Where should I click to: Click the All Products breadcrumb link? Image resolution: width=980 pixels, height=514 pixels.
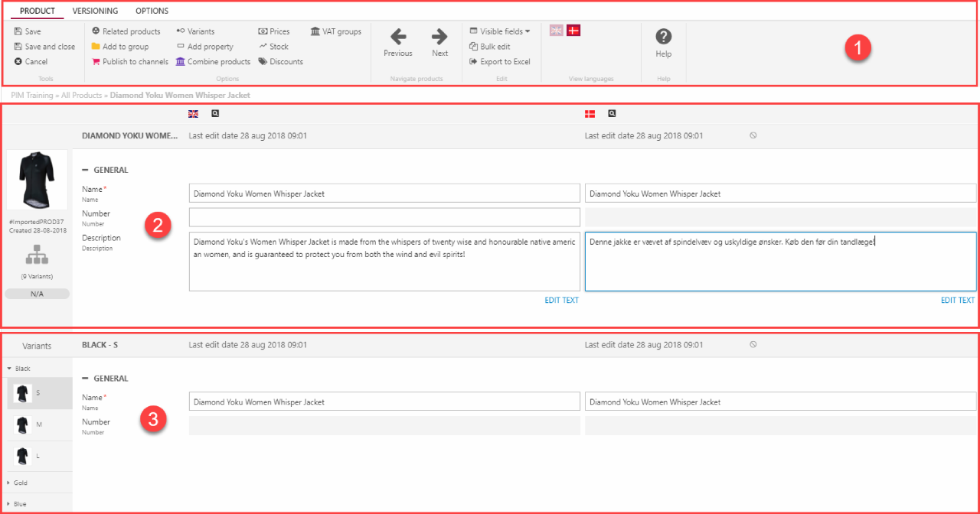point(83,96)
